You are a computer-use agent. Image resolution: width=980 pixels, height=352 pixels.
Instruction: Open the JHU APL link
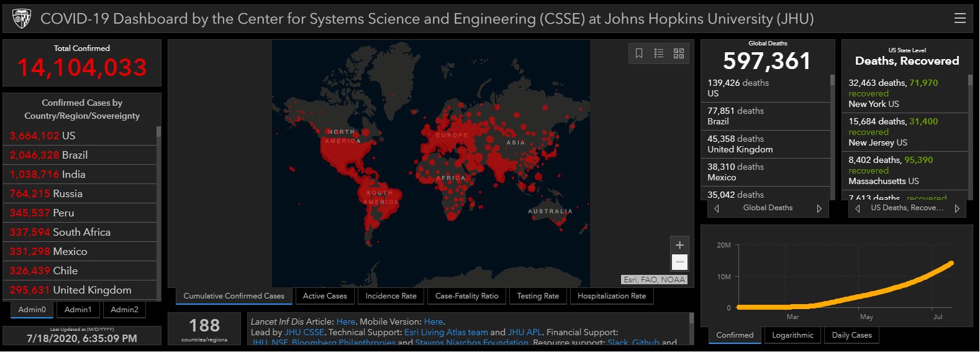click(525, 332)
